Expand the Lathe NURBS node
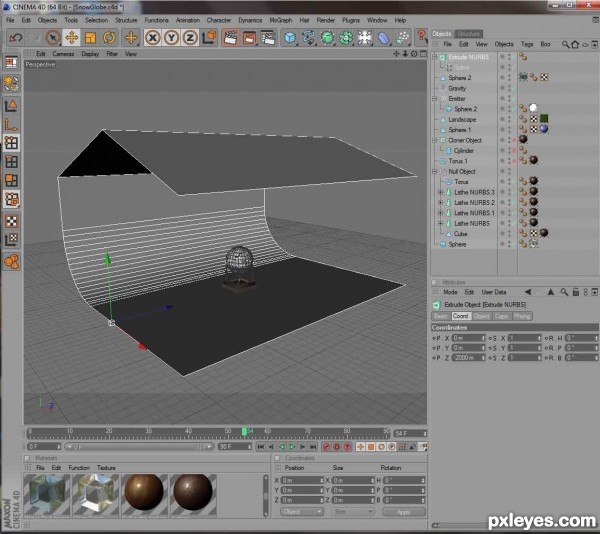The width and height of the screenshot is (600, 534). point(441,223)
